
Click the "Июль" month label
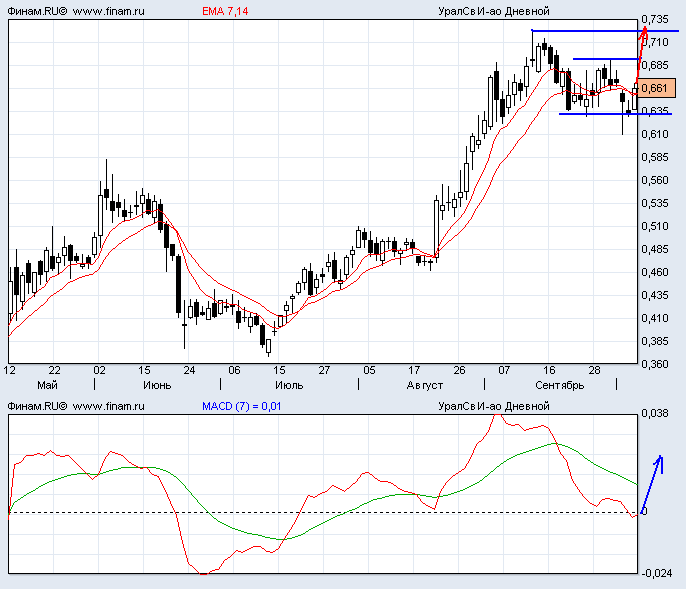point(289,385)
